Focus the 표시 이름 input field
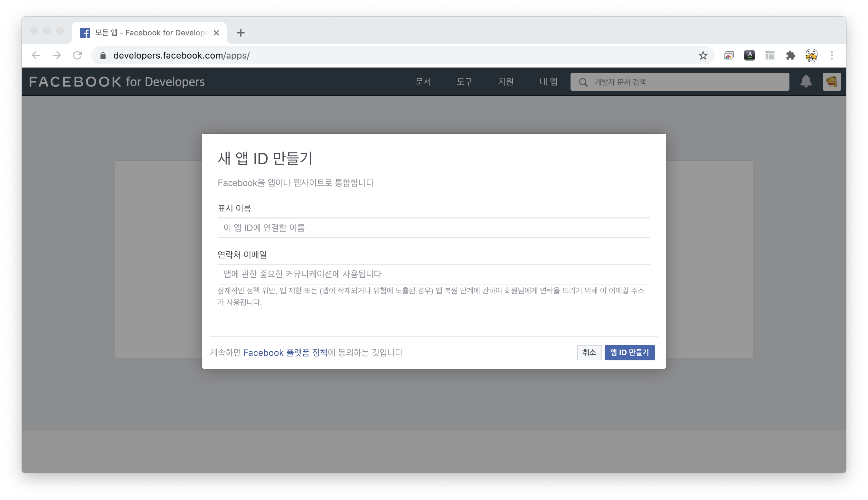868x500 pixels. click(434, 228)
